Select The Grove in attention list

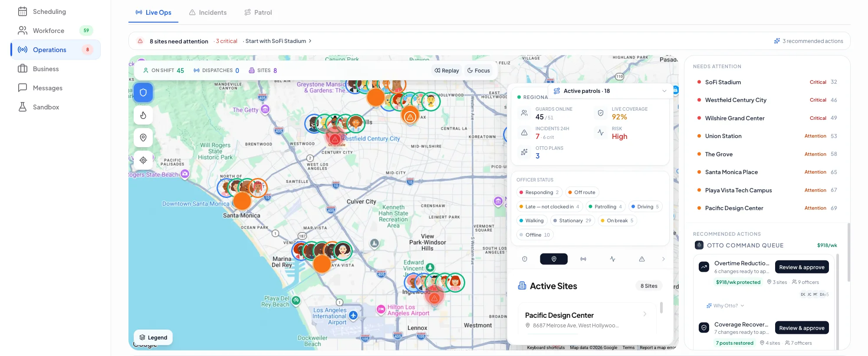point(767,154)
